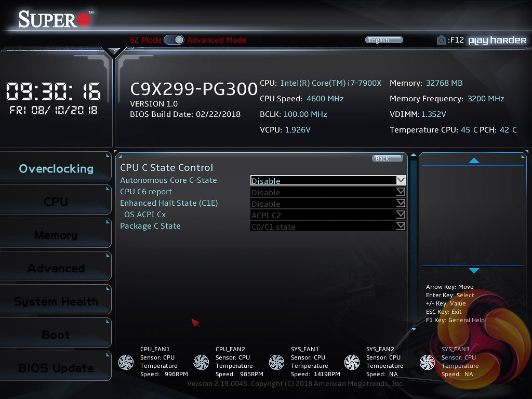Click the CPU_FAN1 speed 996RPM text

pyautogui.click(x=176, y=374)
